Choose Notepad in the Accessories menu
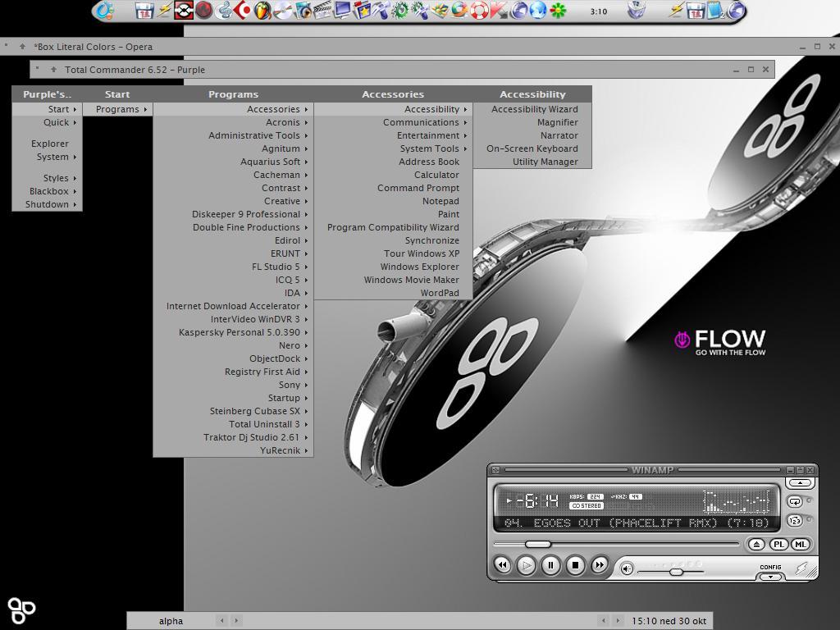840x630 pixels. point(393,201)
